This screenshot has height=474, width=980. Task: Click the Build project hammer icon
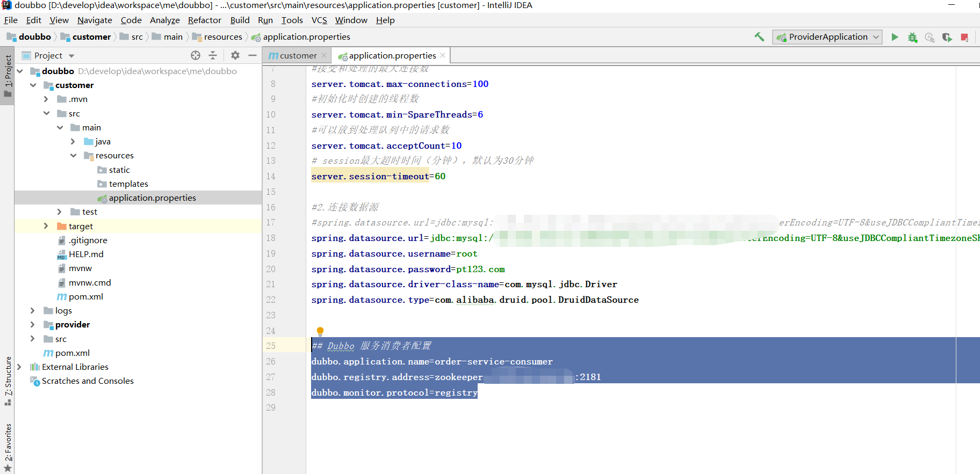tap(759, 37)
